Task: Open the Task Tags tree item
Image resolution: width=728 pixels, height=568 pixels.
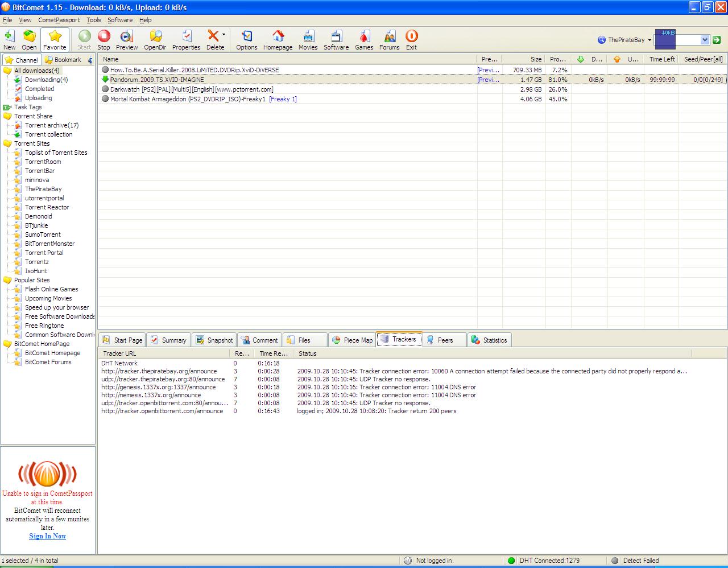Action: (28, 107)
